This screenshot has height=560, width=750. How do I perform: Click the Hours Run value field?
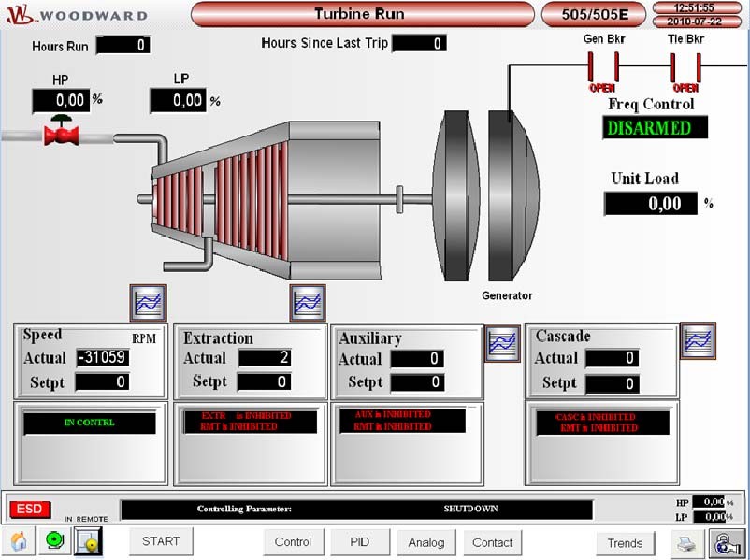click(123, 45)
